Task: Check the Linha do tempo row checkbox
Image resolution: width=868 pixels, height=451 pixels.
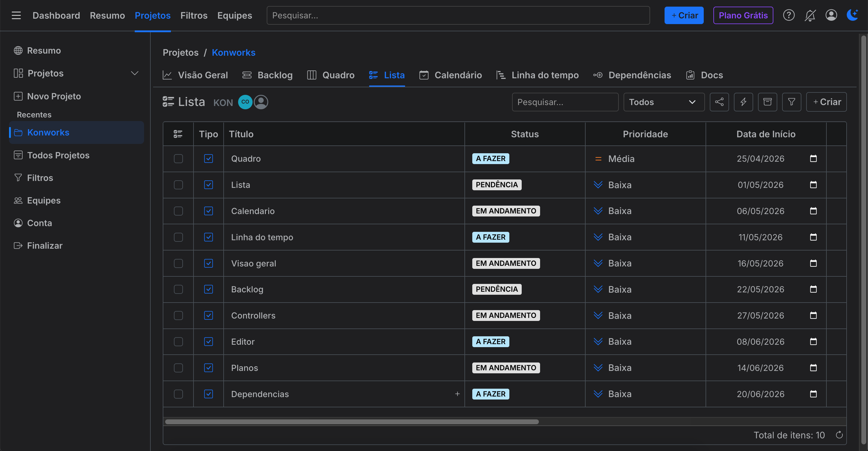Action: (178, 237)
